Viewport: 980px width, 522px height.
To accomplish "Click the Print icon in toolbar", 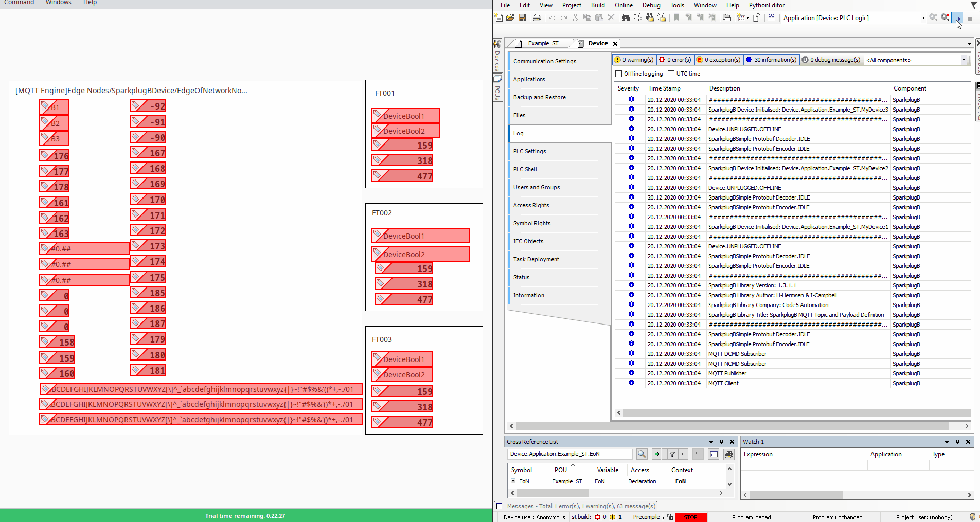I will 537,18.
